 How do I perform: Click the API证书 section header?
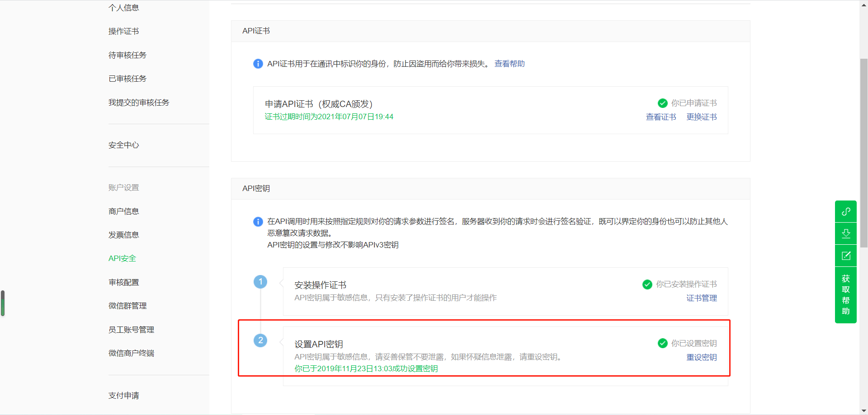coord(256,31)
